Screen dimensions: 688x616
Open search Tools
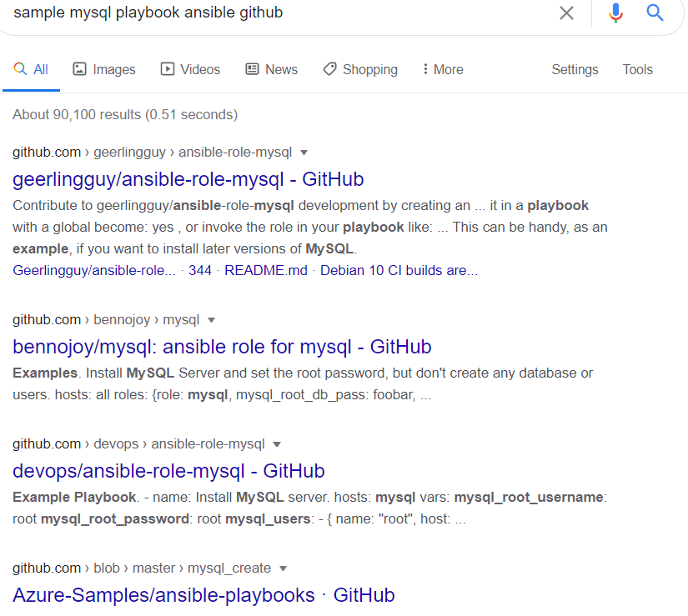point(637,69)
